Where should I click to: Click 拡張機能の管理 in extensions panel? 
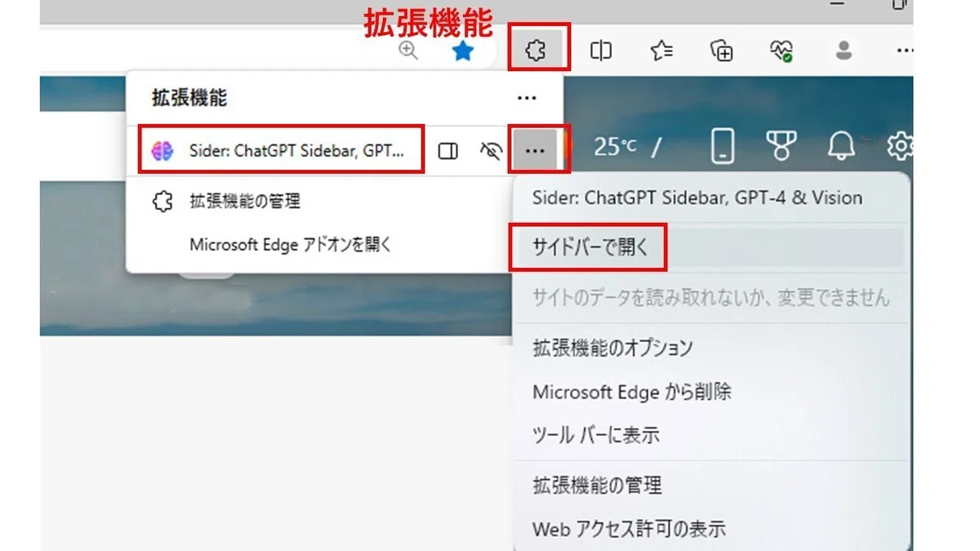(x=245, y=201)
